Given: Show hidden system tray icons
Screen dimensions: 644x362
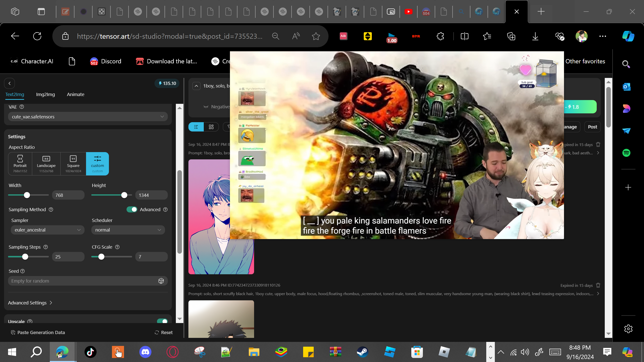Looking at the screenshot, I should click(501, 352).
